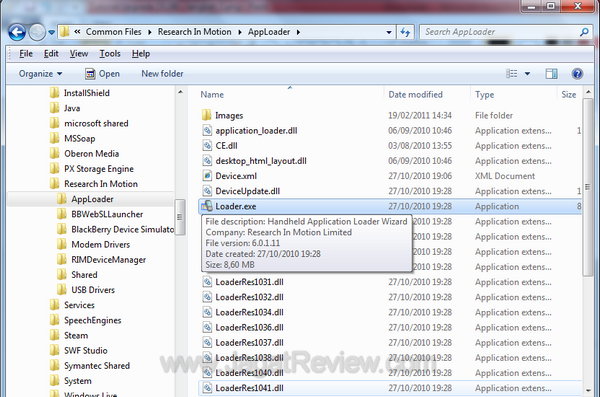
Task: Toggle the preview pane icon
Action: point(551,74)
